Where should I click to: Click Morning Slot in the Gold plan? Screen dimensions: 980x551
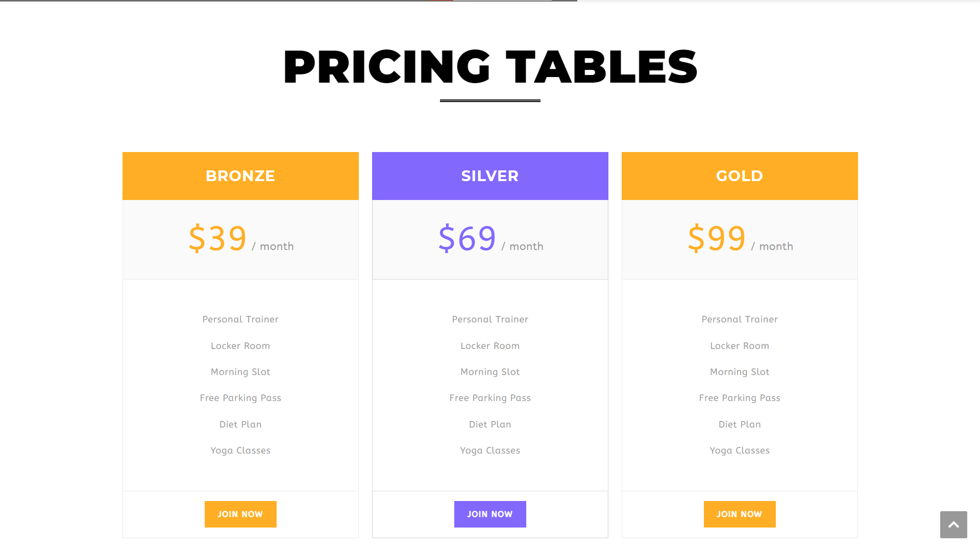pos(740,372)
